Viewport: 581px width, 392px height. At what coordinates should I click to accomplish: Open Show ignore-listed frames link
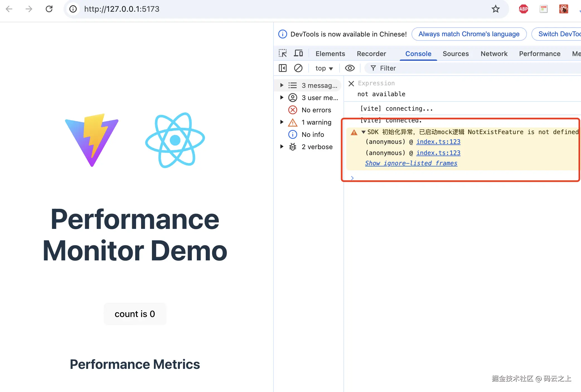click(411, 163)
